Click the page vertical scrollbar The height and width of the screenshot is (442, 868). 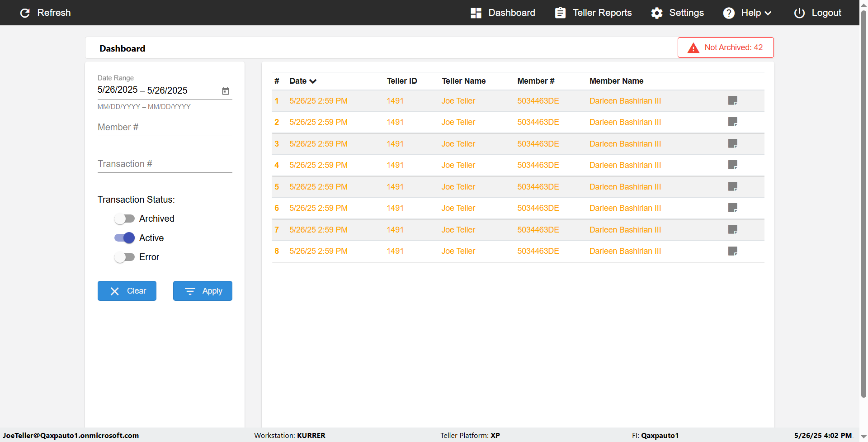point(863,204)
